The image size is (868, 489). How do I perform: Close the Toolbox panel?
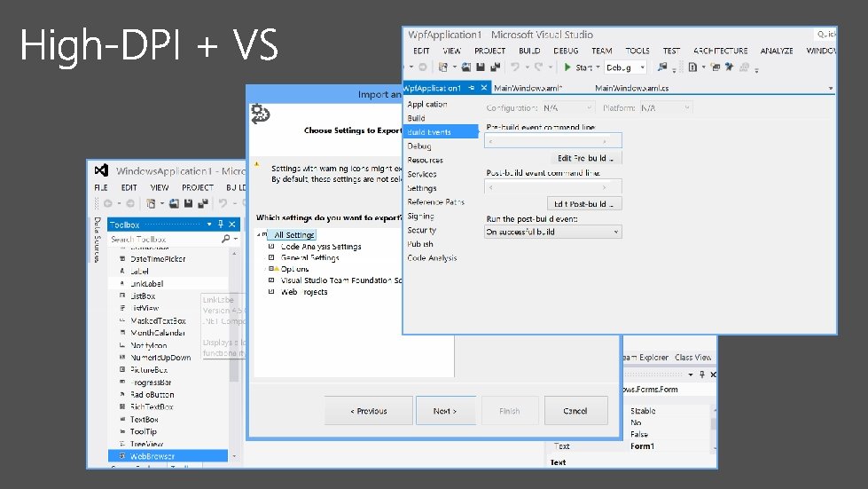[x=232, y=225]
